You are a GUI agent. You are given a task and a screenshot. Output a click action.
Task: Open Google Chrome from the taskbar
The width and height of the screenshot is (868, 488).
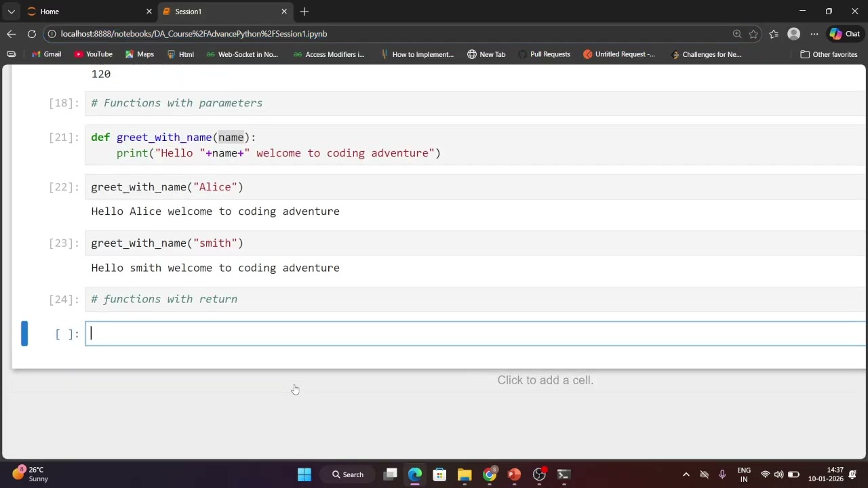click(490, 474)
